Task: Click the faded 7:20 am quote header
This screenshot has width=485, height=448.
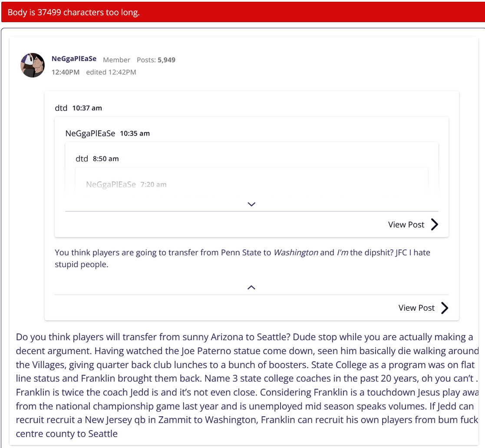Action: click(126, 185)
